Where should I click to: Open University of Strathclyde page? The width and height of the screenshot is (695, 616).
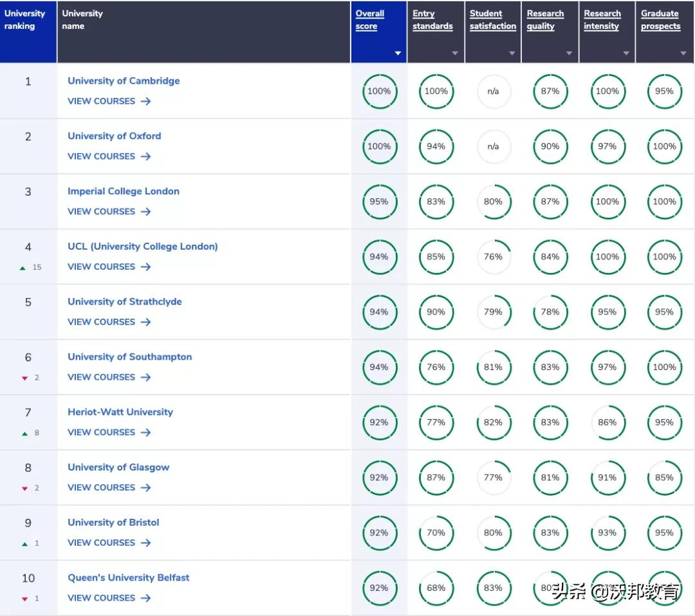pyautogui.click(x=125, y=302)
